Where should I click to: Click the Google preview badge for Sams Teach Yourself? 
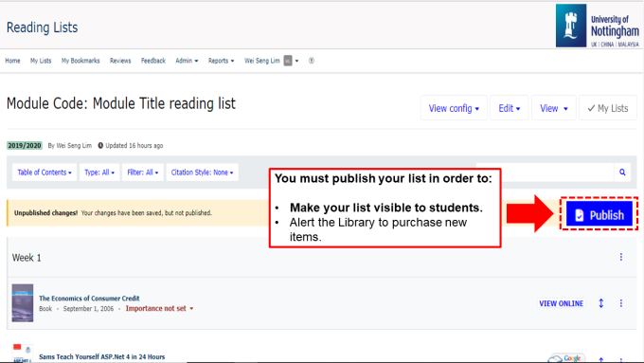566,358
